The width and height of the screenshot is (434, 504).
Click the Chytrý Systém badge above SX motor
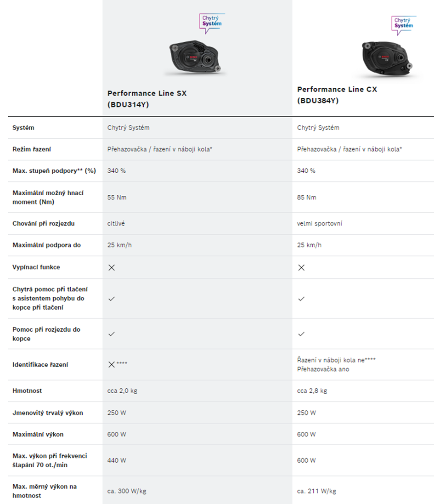[x=212, y=23]
